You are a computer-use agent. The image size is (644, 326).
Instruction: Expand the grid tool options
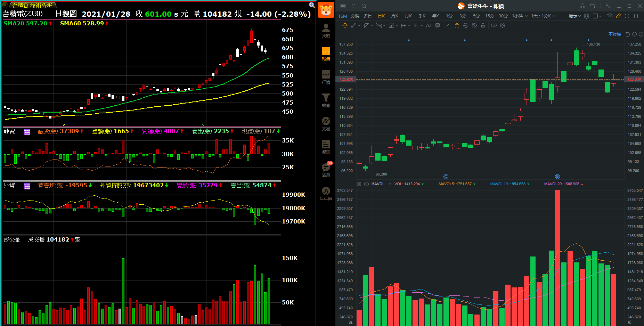tap(397, 25)
